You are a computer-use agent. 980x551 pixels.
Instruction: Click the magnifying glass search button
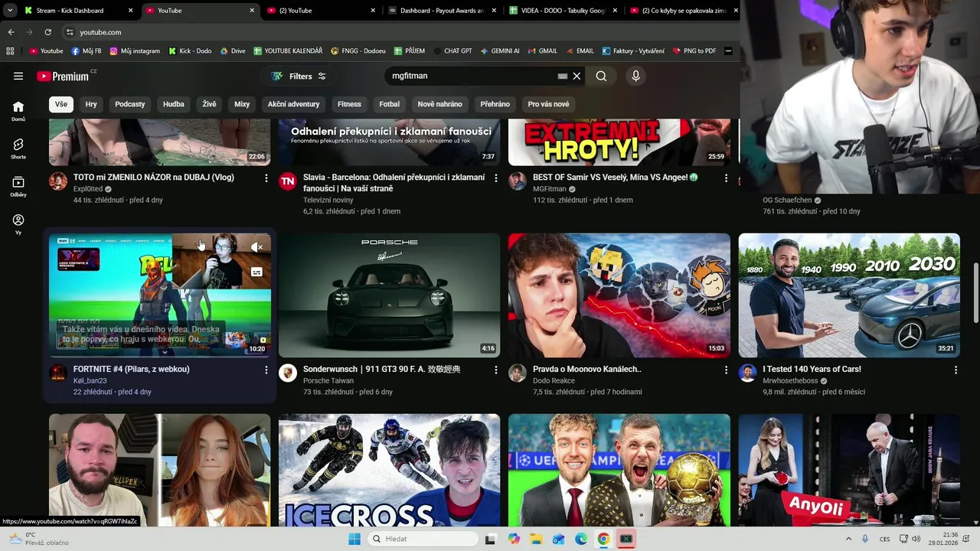pyautogui.click(x=601, y=76)
